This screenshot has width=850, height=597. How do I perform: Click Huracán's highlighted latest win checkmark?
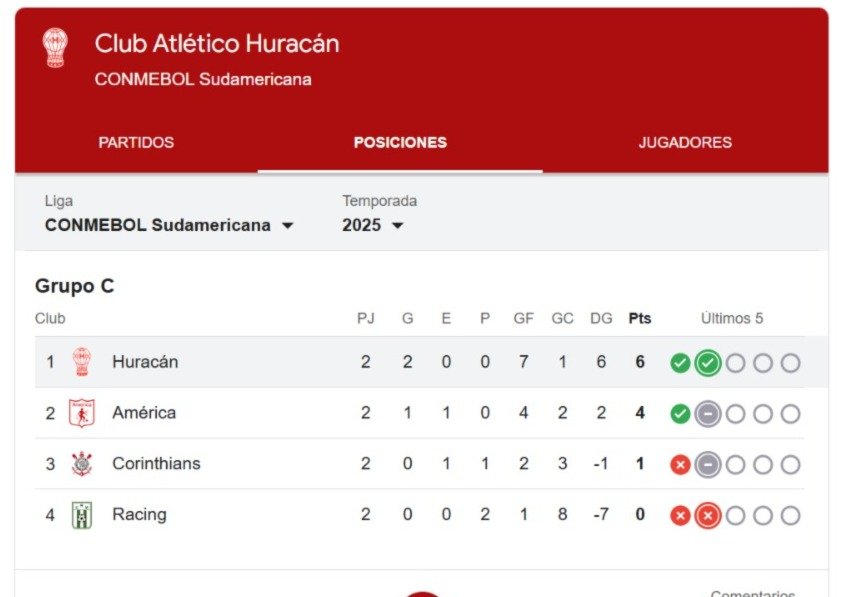tap(707, 363)
